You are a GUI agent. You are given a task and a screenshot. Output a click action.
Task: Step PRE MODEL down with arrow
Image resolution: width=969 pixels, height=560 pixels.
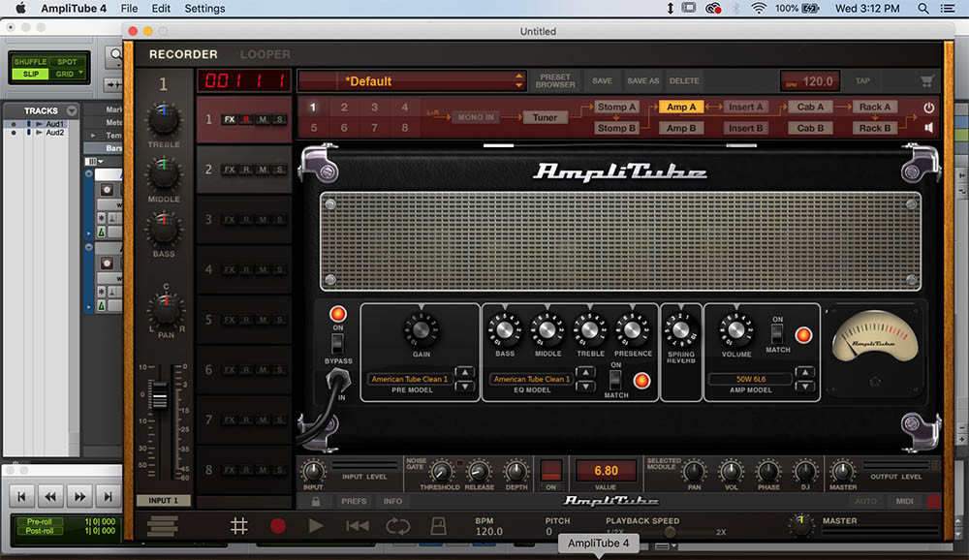[464, 387]
